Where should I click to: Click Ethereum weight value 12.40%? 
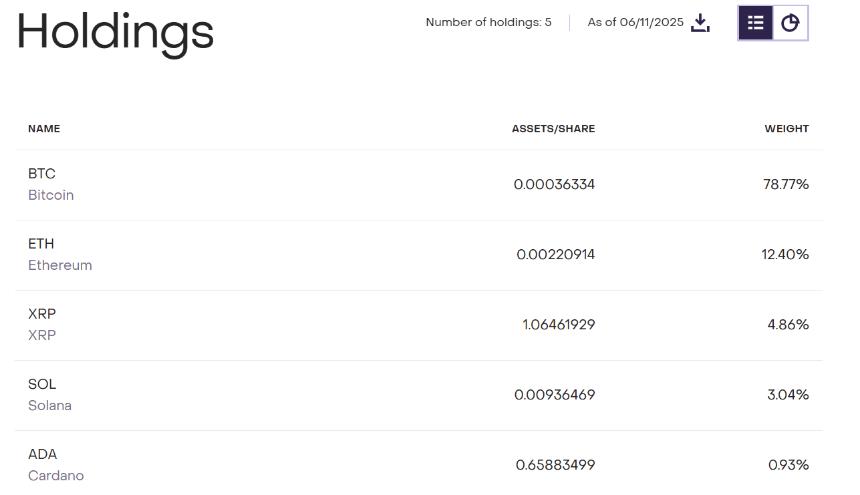(785, 255)
